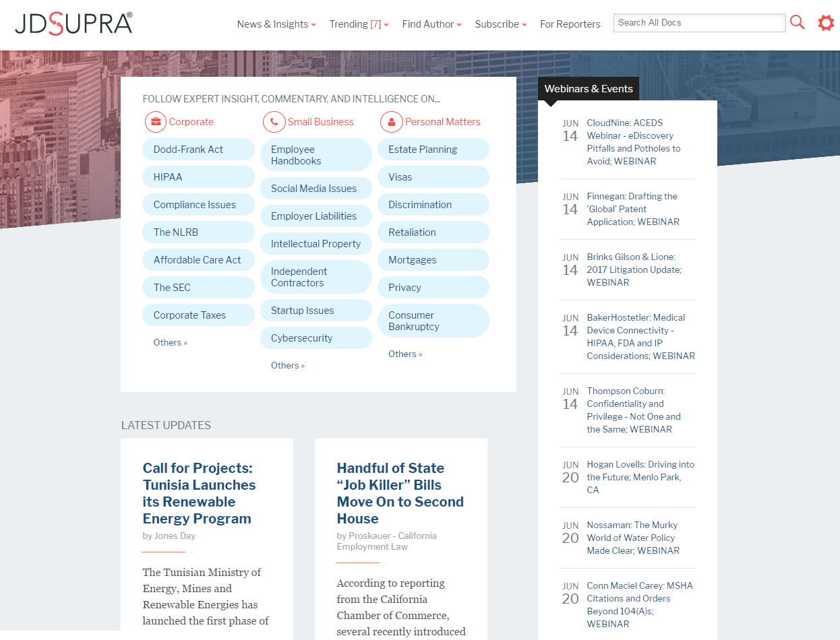The width and height of the screenshot is (840, 640).
Task: Open Finnegan 'Global' Patent Application webinar
Action: pyautogui.click(x=633, y=209)
